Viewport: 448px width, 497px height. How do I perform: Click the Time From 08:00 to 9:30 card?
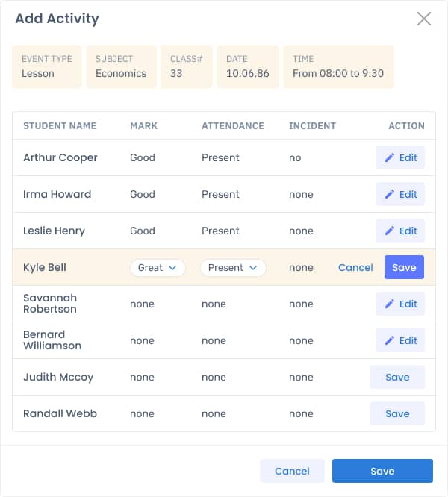pyautogui.click(x=339, y=66)
